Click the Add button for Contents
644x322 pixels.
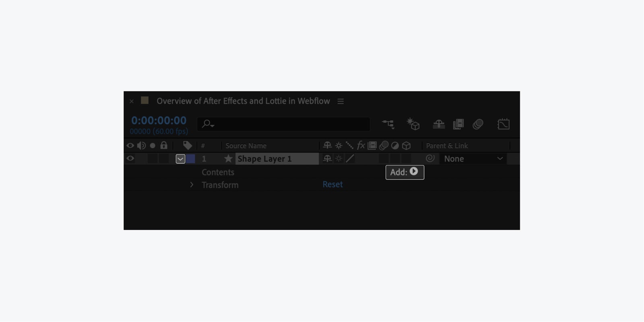coord(405,172)
